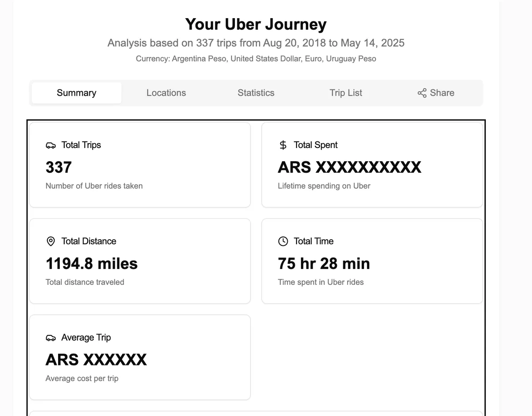Click the date range subtitle text
Image resolution: width=532 pixels, height=416 pixels.
point(256,43)
